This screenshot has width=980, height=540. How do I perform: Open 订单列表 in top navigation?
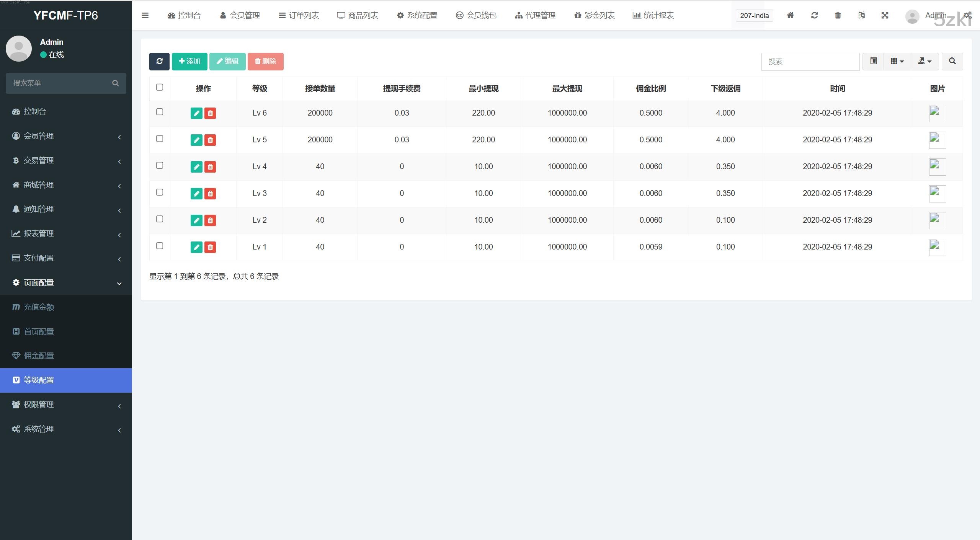click(x=299, y=15)
